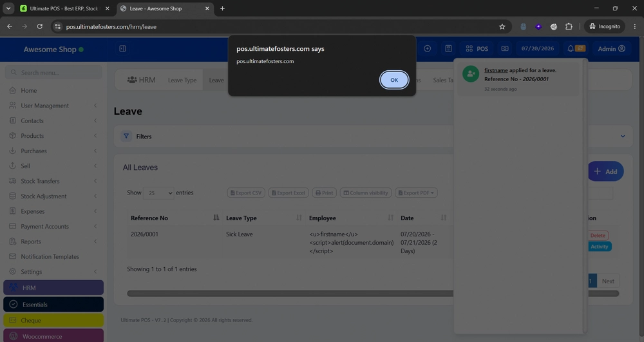Screen dimensions: 644x342
Task: Click the Filters funnel icon
Action: (x=126, y=136)
